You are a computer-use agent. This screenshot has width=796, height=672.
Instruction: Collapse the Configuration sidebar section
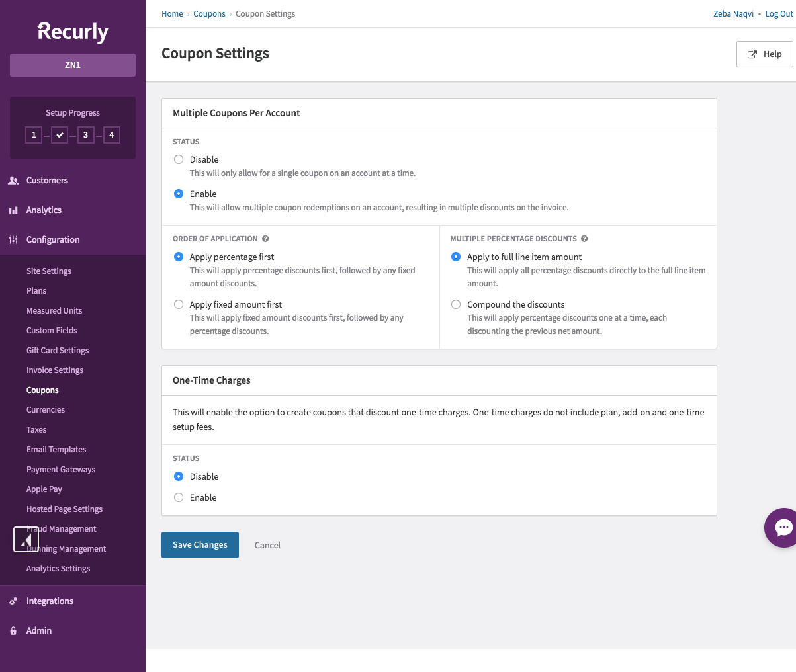(53, 240)
